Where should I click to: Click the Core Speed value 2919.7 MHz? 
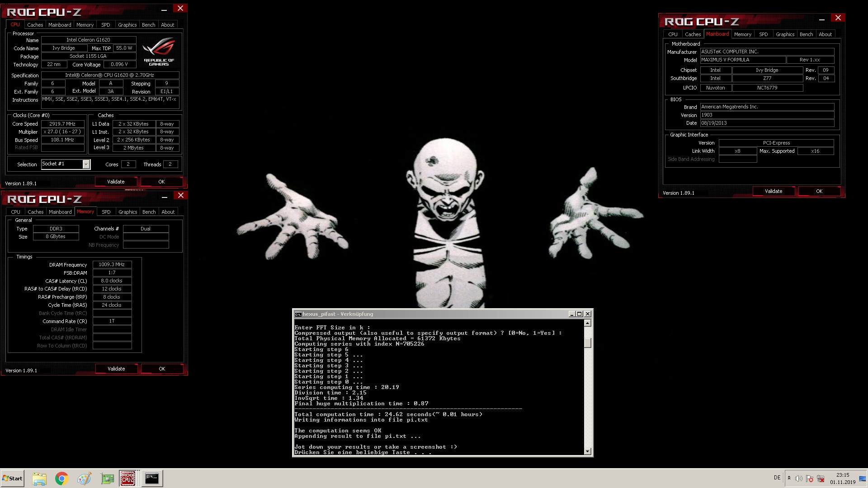pos(63,124)
